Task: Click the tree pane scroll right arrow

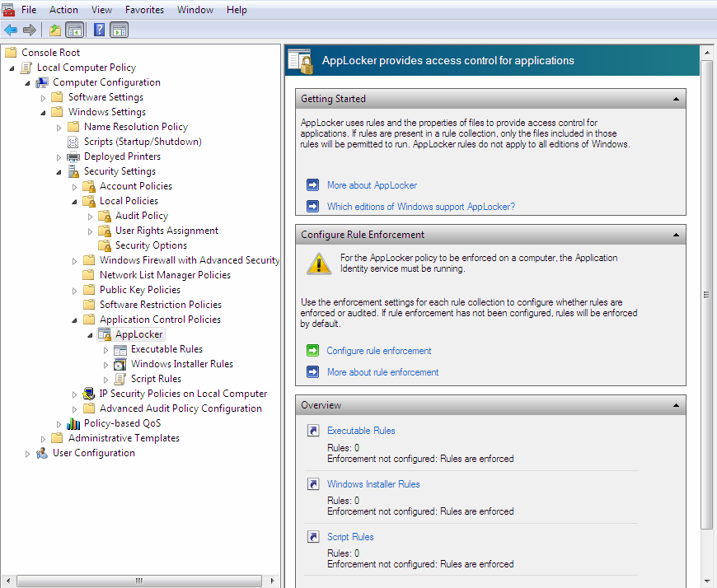Action: pyautogui.click(x=272, y=581)
